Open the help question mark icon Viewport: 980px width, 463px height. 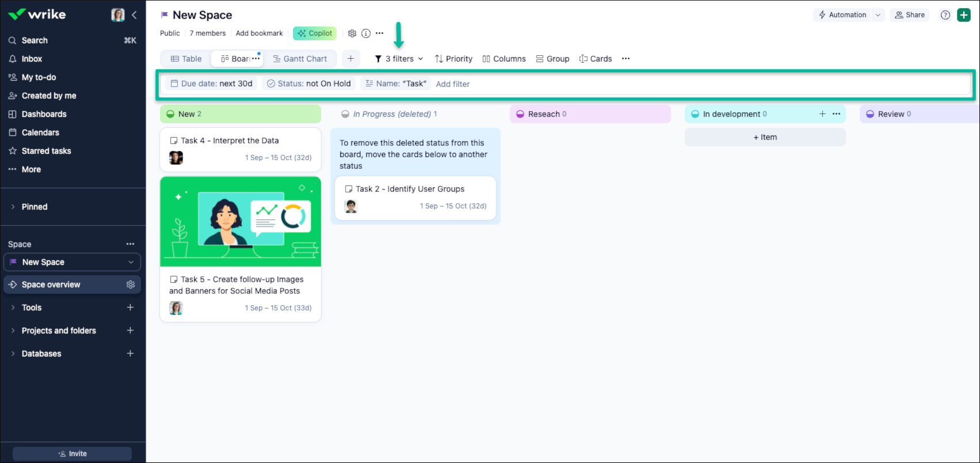945,15
